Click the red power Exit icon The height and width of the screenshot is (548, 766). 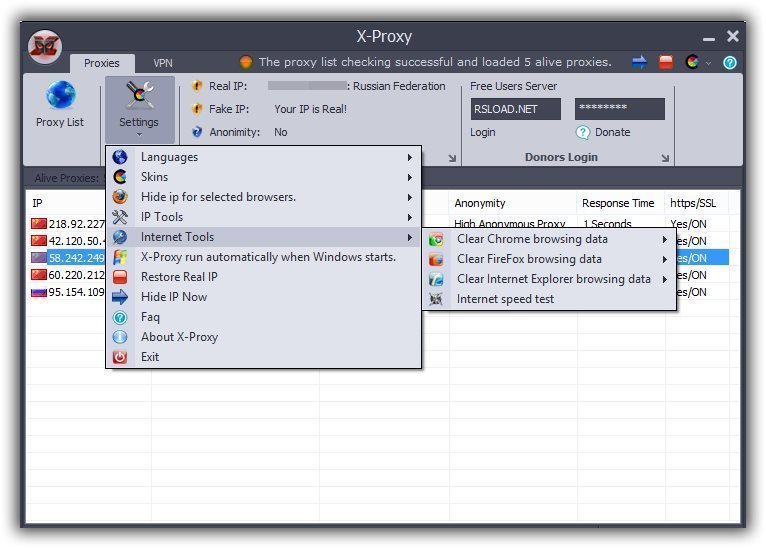tap(120, 357)
